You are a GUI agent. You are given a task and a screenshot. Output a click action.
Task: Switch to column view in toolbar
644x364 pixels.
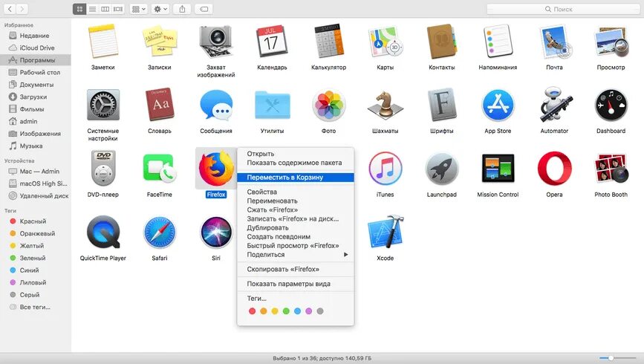(x=105, y=9)
